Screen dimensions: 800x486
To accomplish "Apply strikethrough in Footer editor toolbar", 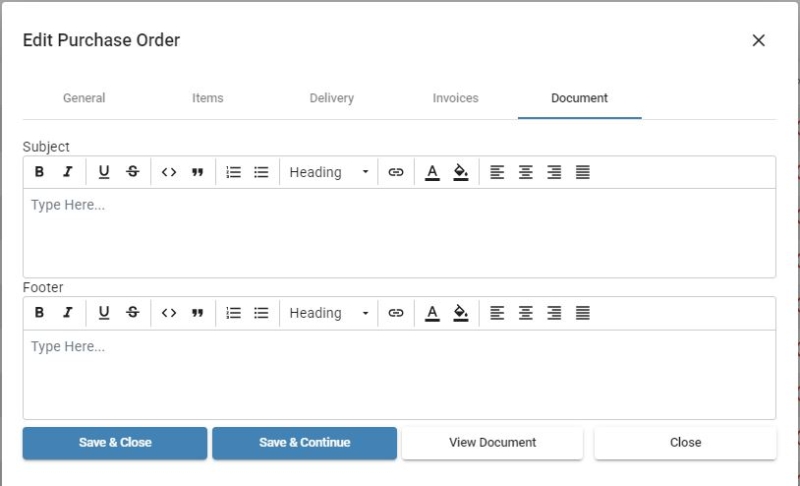I will click(133, 313).
